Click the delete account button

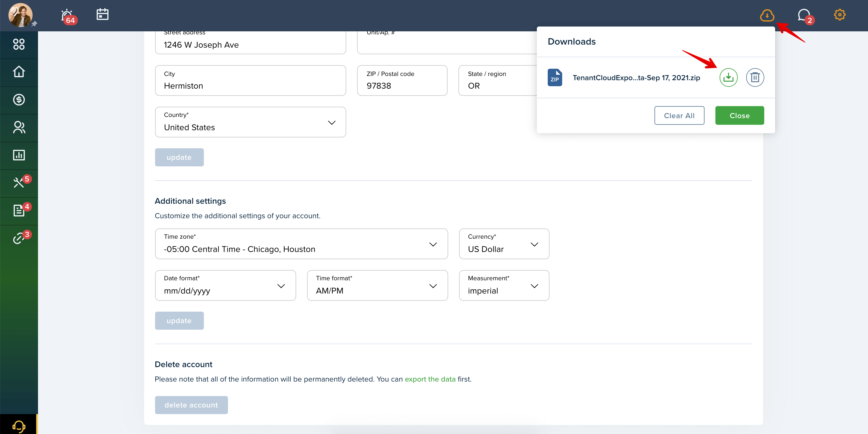[x=192, y=405]
